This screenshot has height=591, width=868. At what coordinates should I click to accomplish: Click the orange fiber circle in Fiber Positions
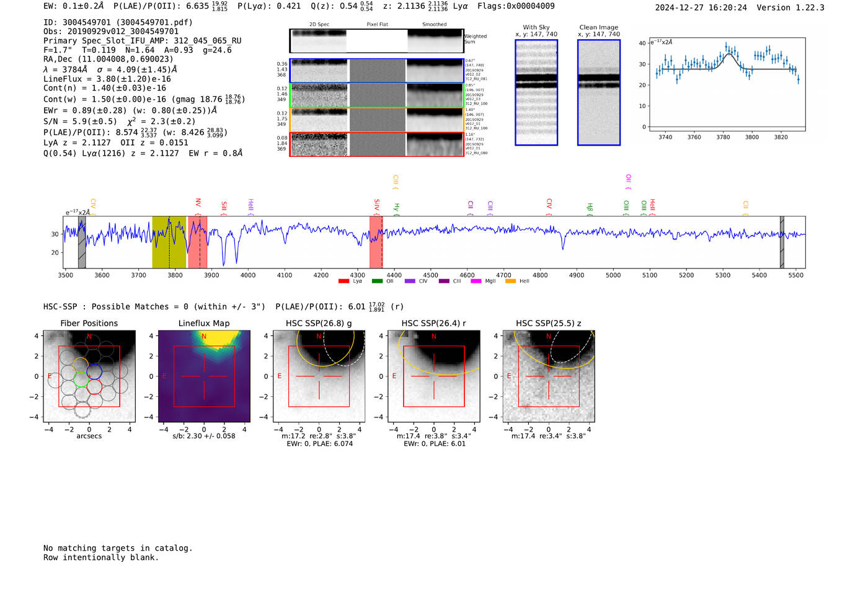80,365
